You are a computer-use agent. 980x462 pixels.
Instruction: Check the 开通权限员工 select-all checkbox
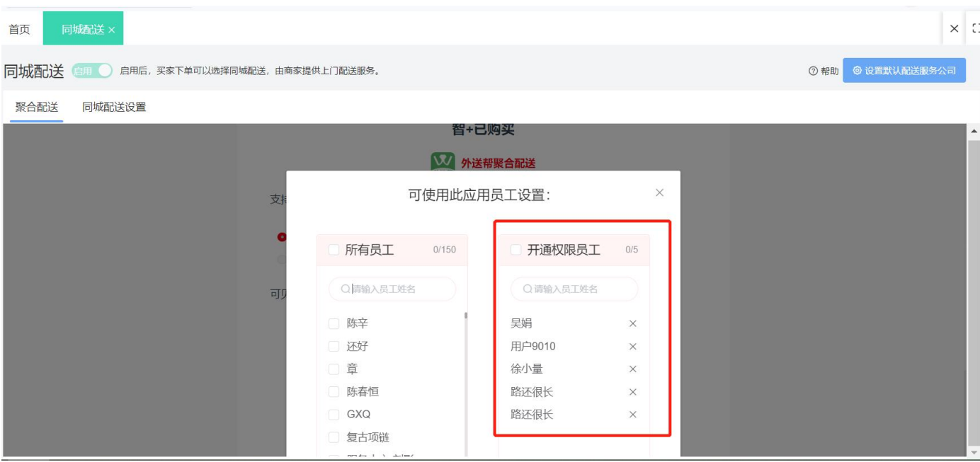click(515, 250)
